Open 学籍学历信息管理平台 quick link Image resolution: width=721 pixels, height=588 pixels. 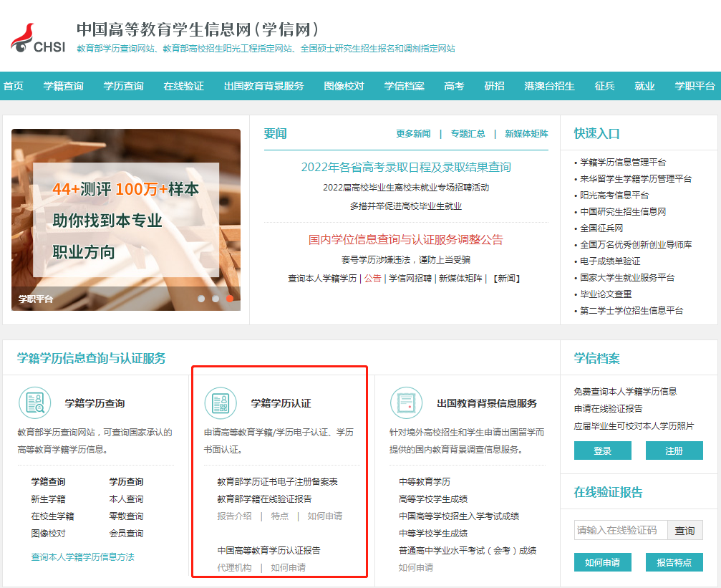[x=623, y=162]
